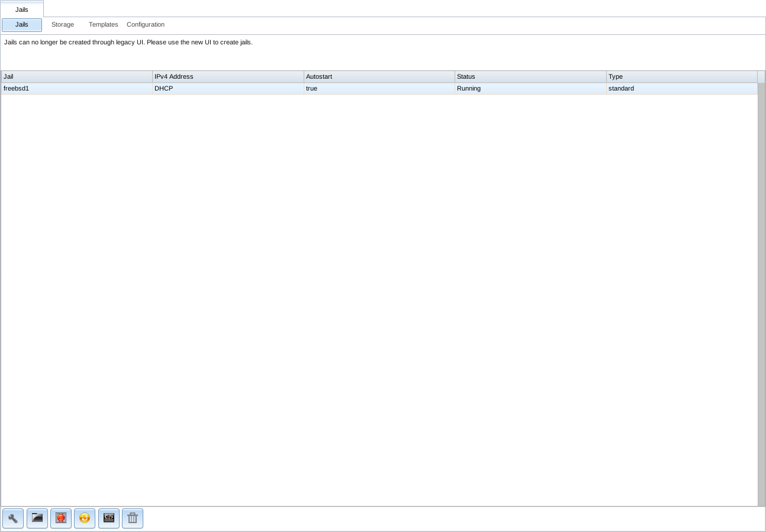
Task: Click the DHCP address cell
Action: click(x=228, y=89)
